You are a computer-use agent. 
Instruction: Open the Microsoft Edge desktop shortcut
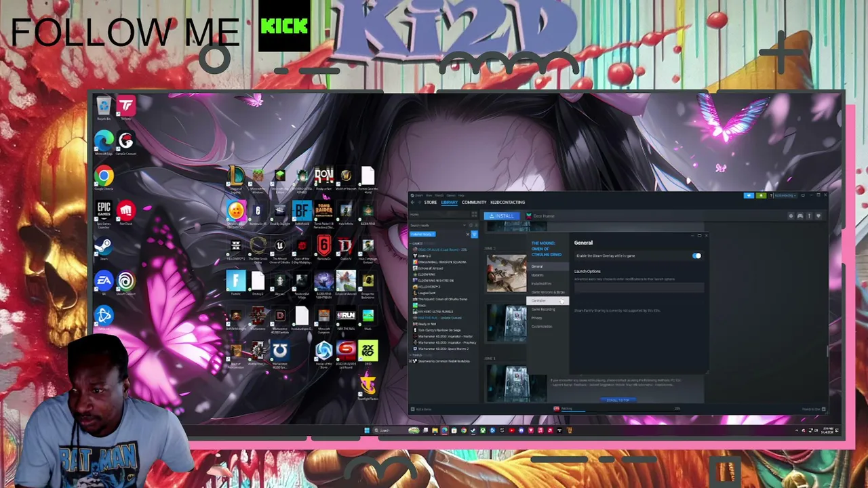(x=104, y=143)
